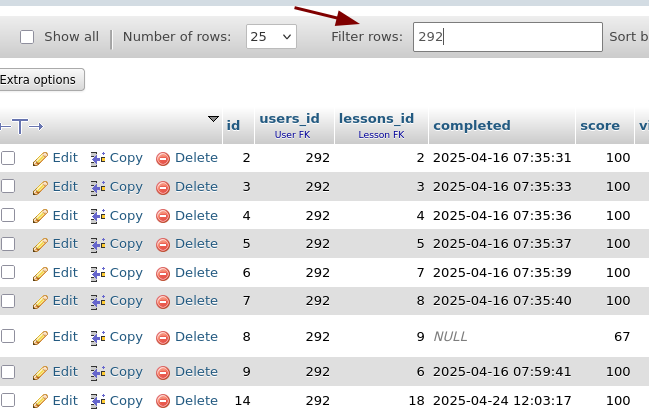
Task: Click the Edit pencil icon for row id 3
Action: [40, 187]
